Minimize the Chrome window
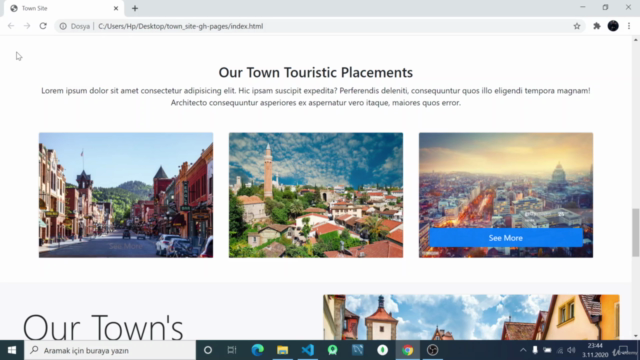The height and width of the screenshot is (360, 640). [583, 7]
